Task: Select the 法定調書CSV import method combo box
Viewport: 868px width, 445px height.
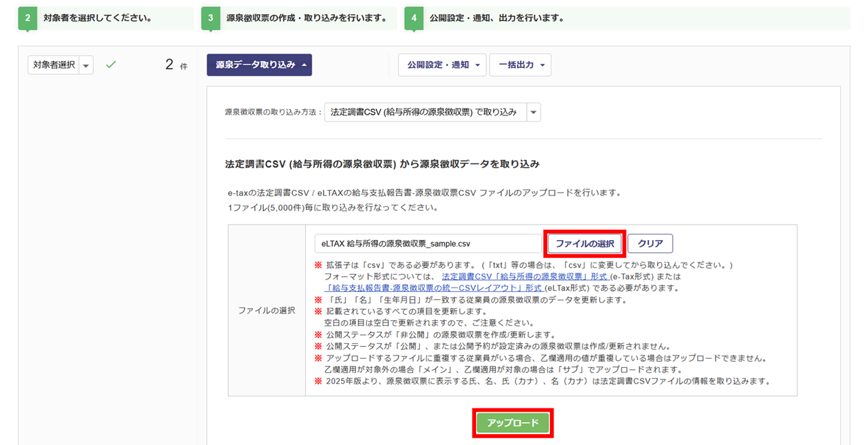Action: [425, 112]
